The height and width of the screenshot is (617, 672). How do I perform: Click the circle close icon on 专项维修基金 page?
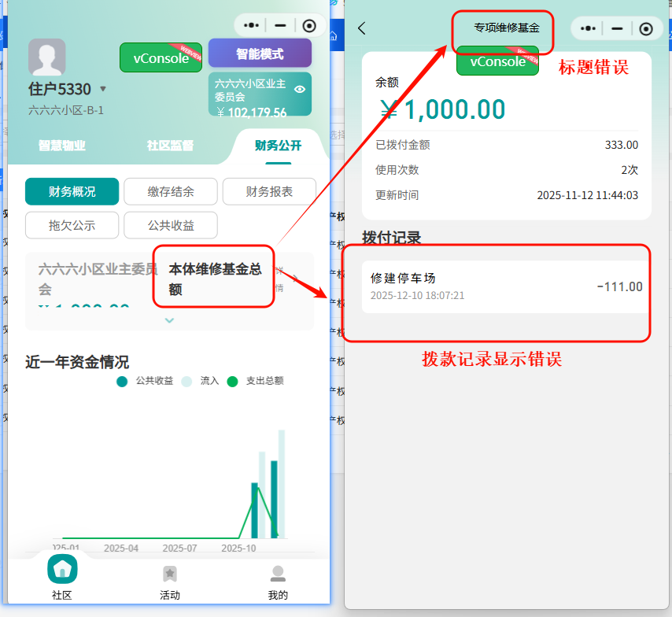click(646, 28)
